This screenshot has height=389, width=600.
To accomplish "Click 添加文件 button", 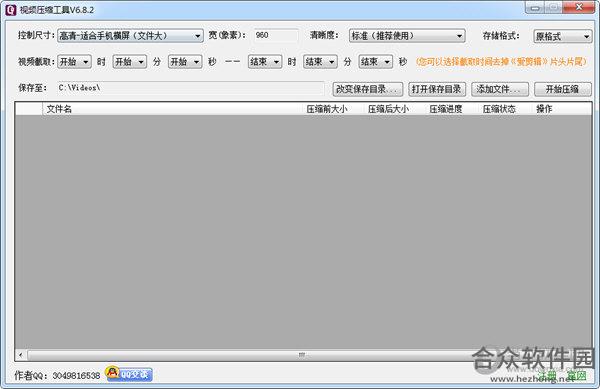I will click(500, 89).
